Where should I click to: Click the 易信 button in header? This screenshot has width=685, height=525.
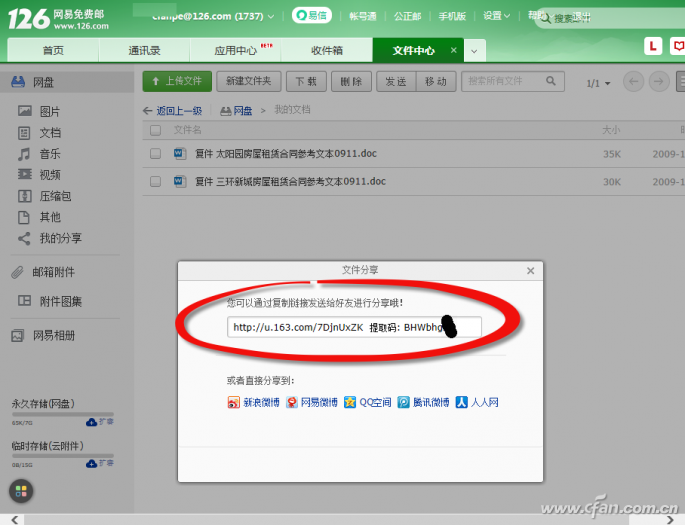pyautogui.click(x=311, y=16)
